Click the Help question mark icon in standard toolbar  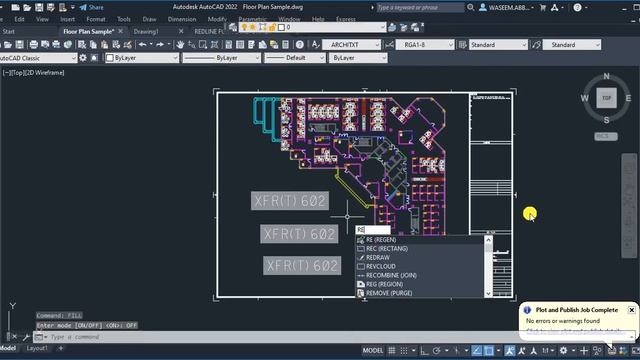tap(300, 44)
